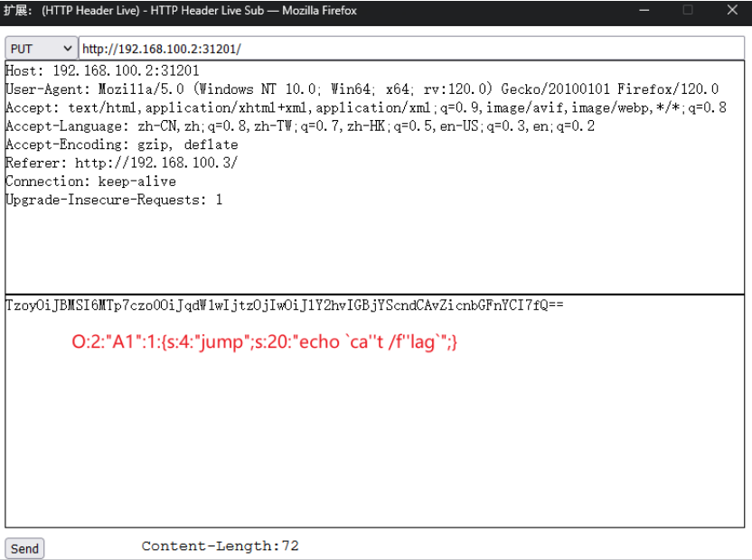Screen dimensions: 752x560
Task: Click the Accept-Language header line
Action: (300, 126)
